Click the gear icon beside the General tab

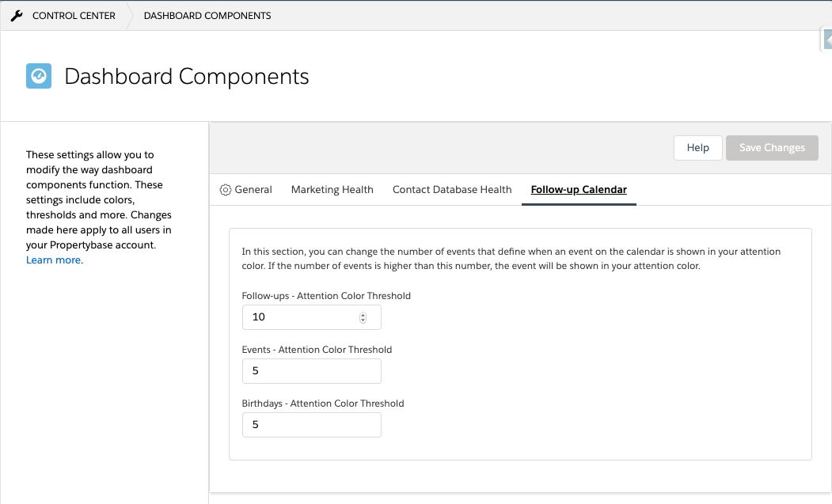(224, 189)
